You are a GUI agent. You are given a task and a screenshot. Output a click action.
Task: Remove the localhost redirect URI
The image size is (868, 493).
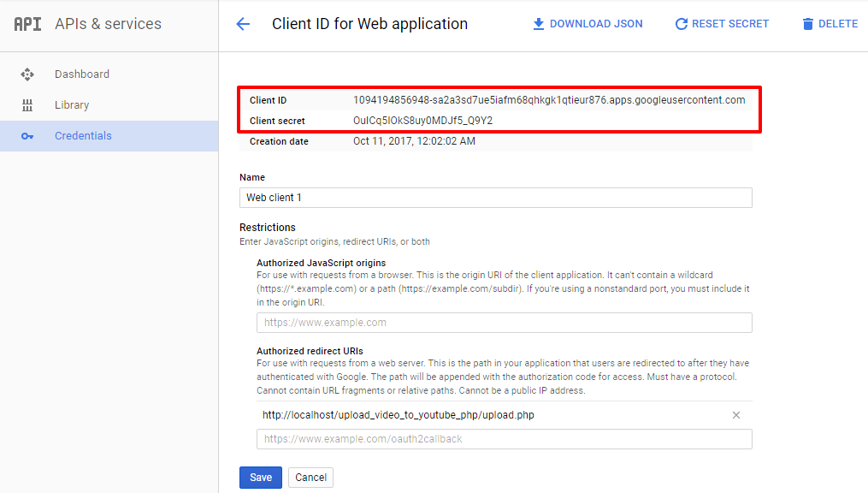(736, 415)
